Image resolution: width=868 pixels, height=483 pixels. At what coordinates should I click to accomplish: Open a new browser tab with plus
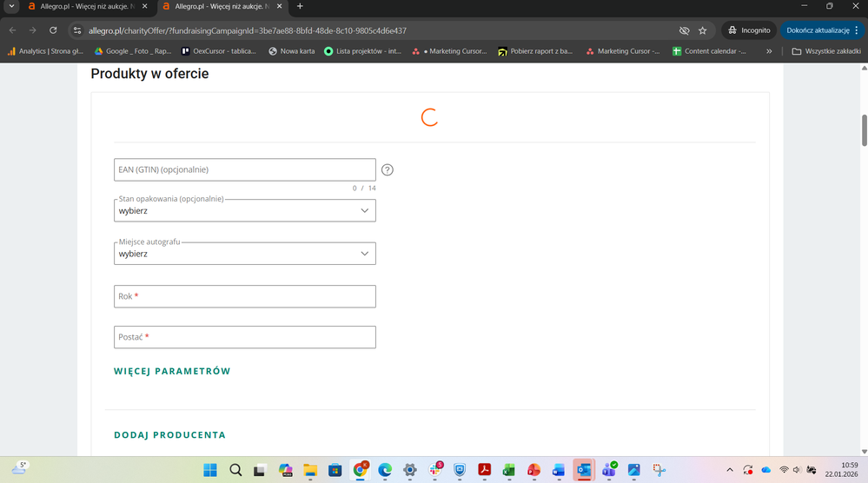pos(300,6)
